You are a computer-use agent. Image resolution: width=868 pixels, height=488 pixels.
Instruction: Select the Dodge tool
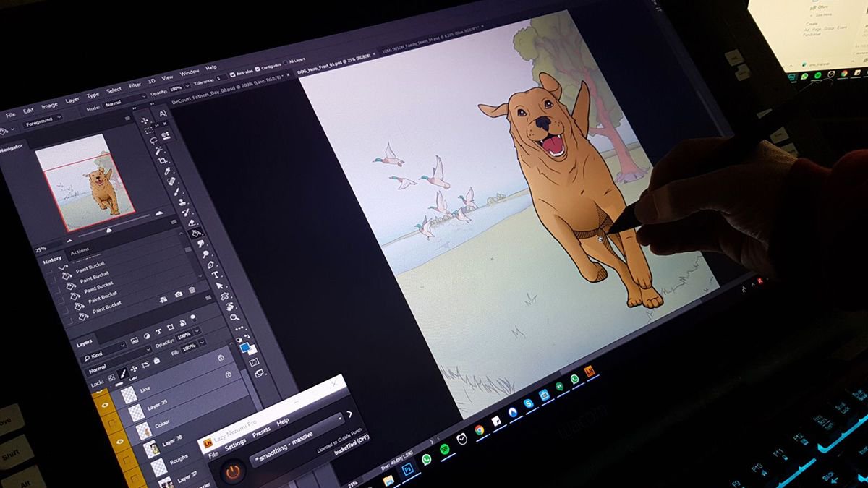coord(206,254)
